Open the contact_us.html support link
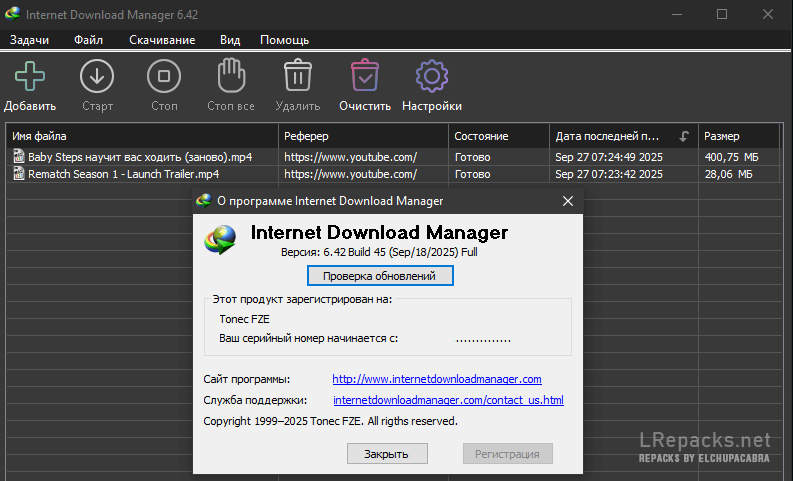793x481 pixels. 448,400
